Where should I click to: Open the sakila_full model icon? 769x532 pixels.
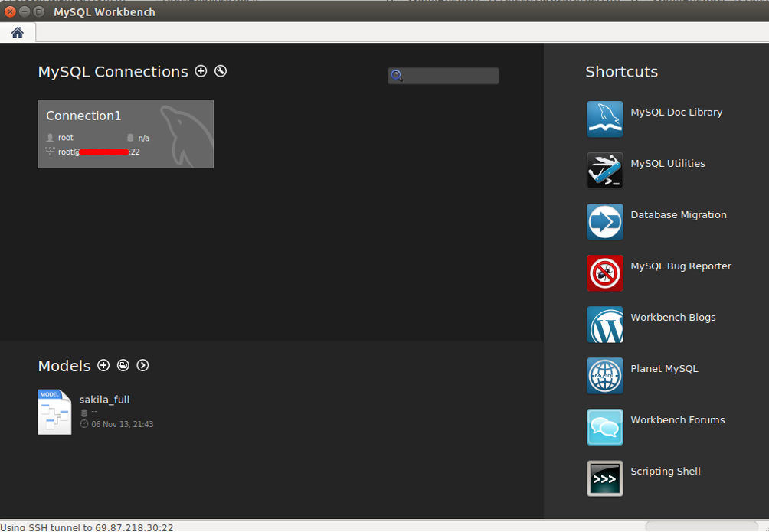(54, 412)
